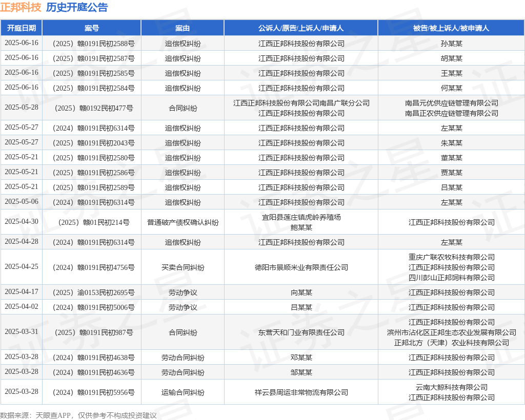
Task: Select case number (2024)赣0191民初4756号
Action: [94, 267]
